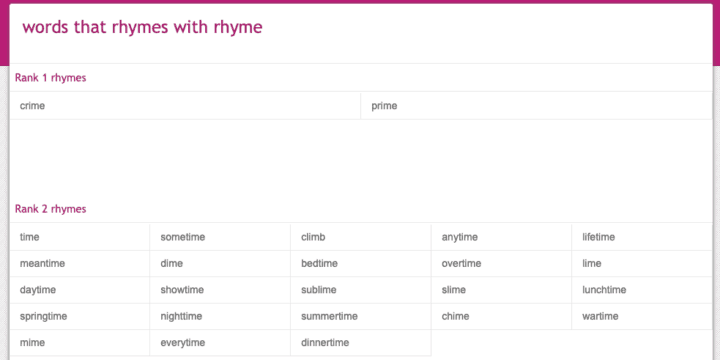Viewport: 720px width, 360px height.
Task: Open the word 'showtime'
Action: click(182, 290)
